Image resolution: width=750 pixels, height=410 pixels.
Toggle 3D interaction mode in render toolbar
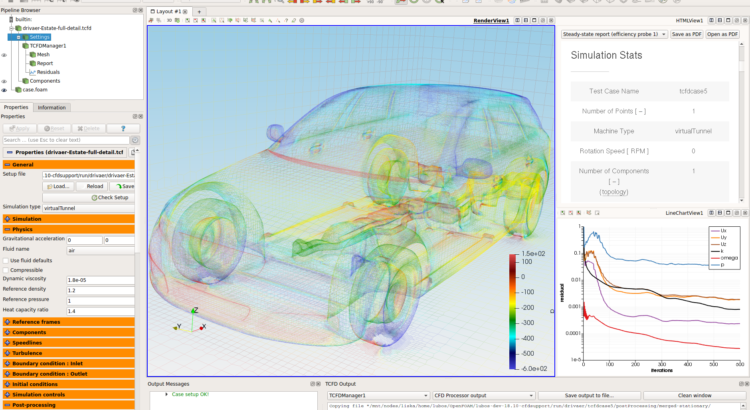169,21
